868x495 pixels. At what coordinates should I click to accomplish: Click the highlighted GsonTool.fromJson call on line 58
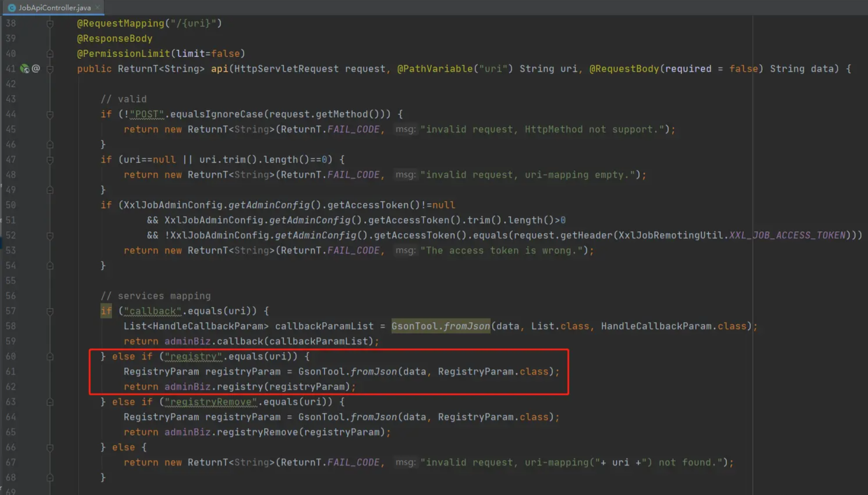(440, 326)
